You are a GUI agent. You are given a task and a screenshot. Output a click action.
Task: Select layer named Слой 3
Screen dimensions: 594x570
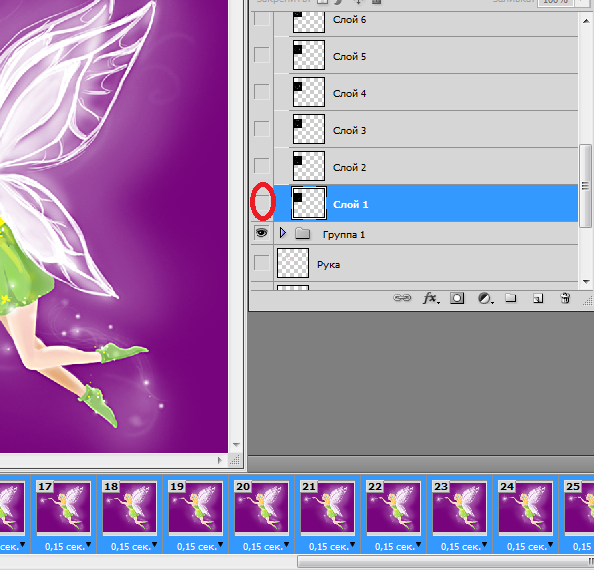tap(349, 130)
